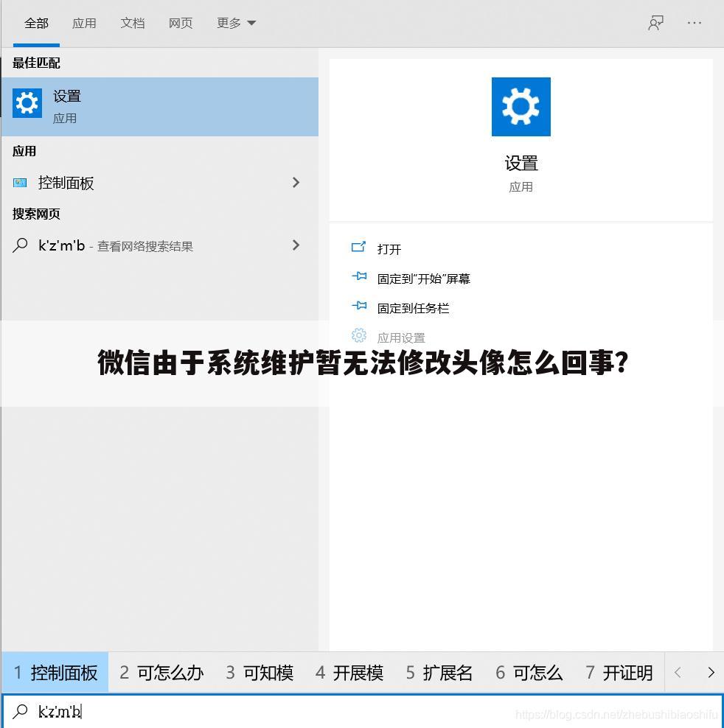The image size is (724, 728).
Task: Choose IME candidate 5 扩展名
Action: coord(439,672)
